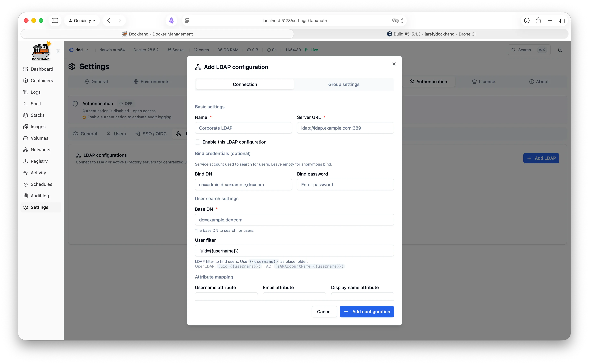Screen dimensions: 589x364
Task: Navigate to Images in the sidebar
Action: [x=38, y=127]
